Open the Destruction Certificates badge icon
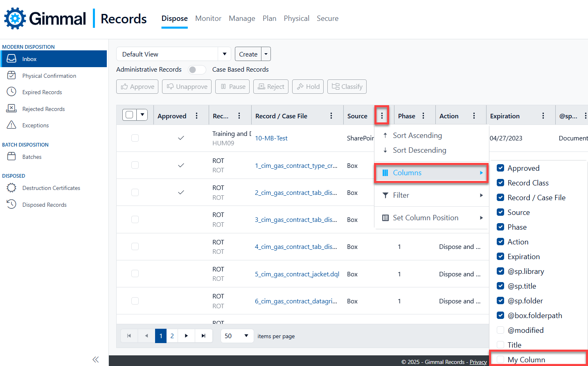The height and width of the screenshot is (366, 588). pyautogui.click(x=11, y=188)
